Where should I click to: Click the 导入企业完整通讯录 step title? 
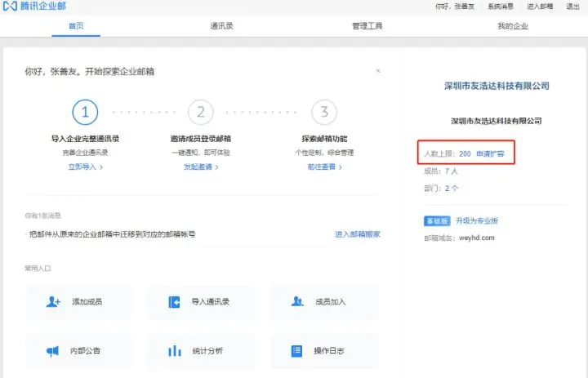tap(85, 139)
